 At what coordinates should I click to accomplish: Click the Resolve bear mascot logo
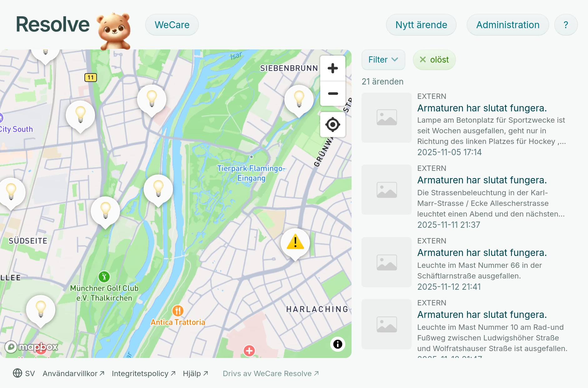(114, 31)
